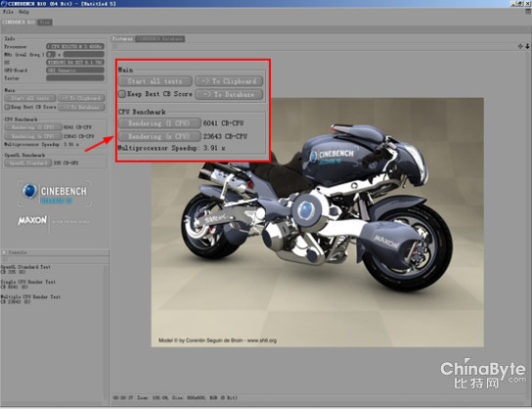The height and width of the screenshot is (409, 532).
Task: Click the Processor info field
Action: pos(75,47)
